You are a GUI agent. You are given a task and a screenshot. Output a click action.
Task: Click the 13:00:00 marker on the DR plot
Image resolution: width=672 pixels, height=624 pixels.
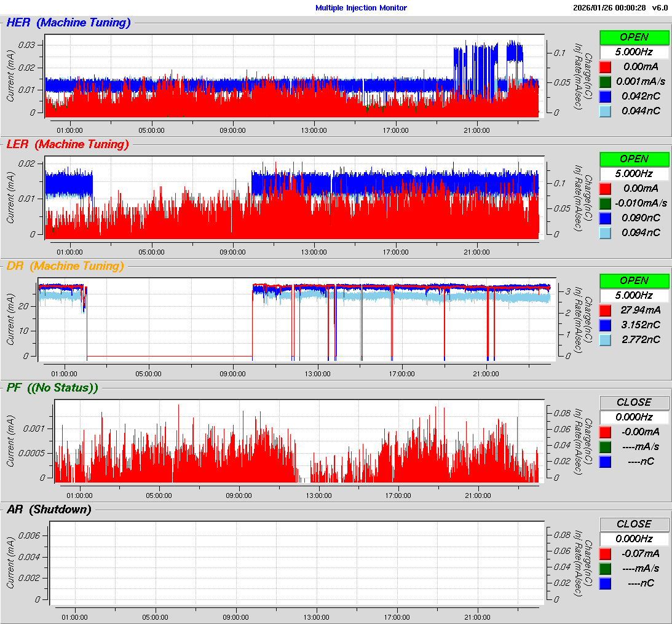click(x=318, y=374)
